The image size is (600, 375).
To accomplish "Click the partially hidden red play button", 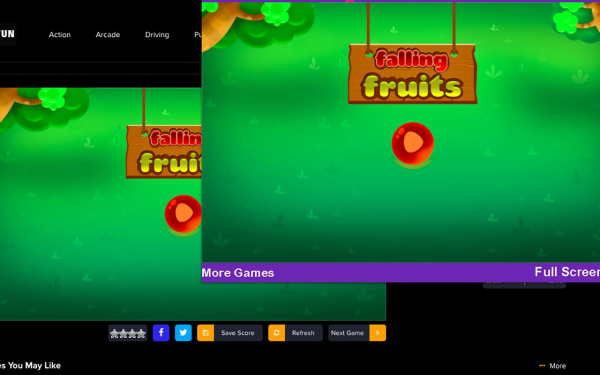I will pos(183,214).
